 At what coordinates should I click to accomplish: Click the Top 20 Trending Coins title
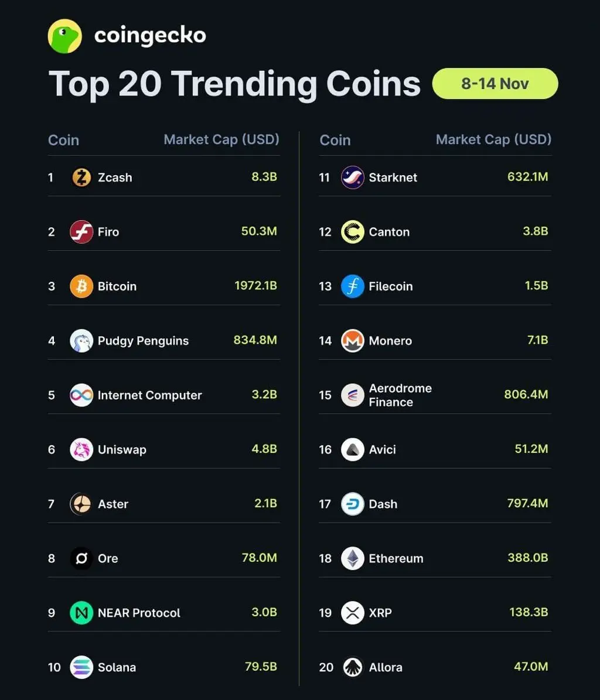pyautogui.click(x=234, y=84)
